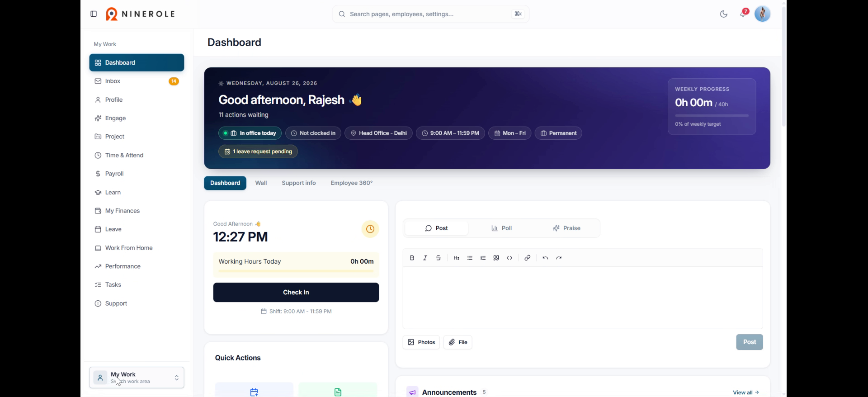View all announcements
This screenshot has width=868, height=397.
745,392
